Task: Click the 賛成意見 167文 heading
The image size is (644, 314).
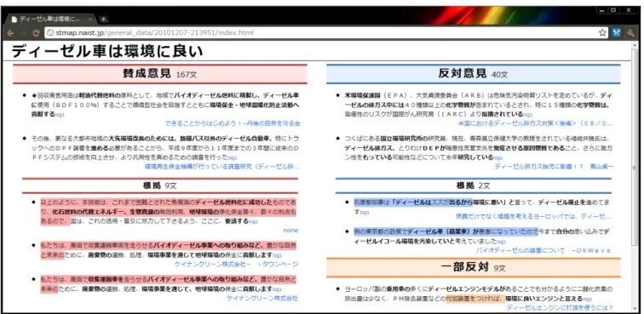Action: 160,74
